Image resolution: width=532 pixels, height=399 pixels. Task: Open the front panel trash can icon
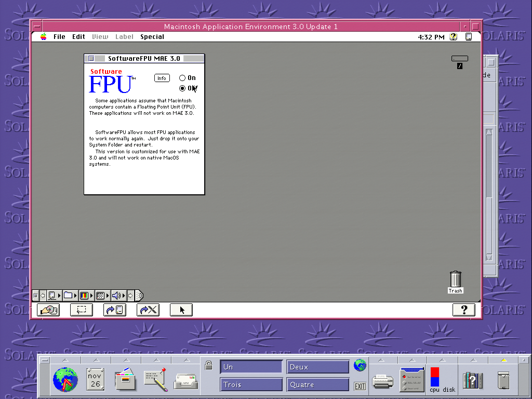coord(504,380)
